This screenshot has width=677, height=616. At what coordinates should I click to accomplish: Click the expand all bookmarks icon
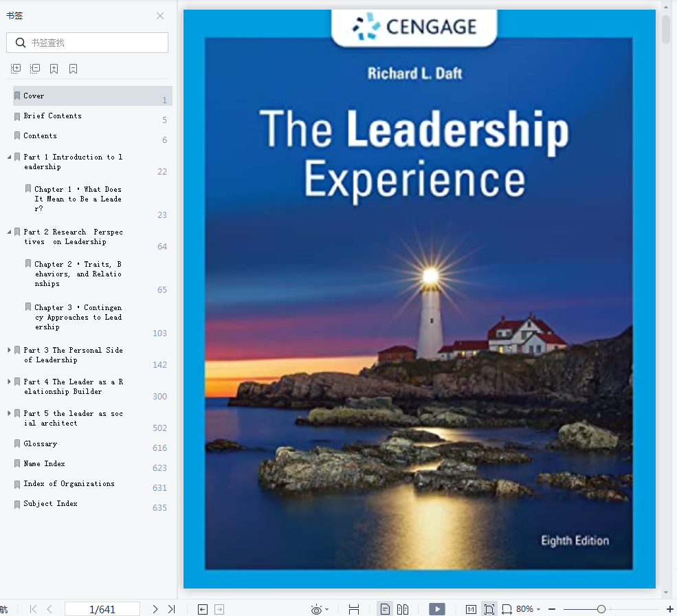point(16,69)
